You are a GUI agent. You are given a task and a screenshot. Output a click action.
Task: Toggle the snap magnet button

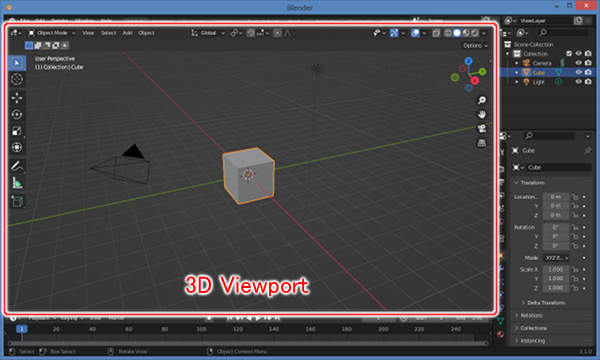(251, 33)
